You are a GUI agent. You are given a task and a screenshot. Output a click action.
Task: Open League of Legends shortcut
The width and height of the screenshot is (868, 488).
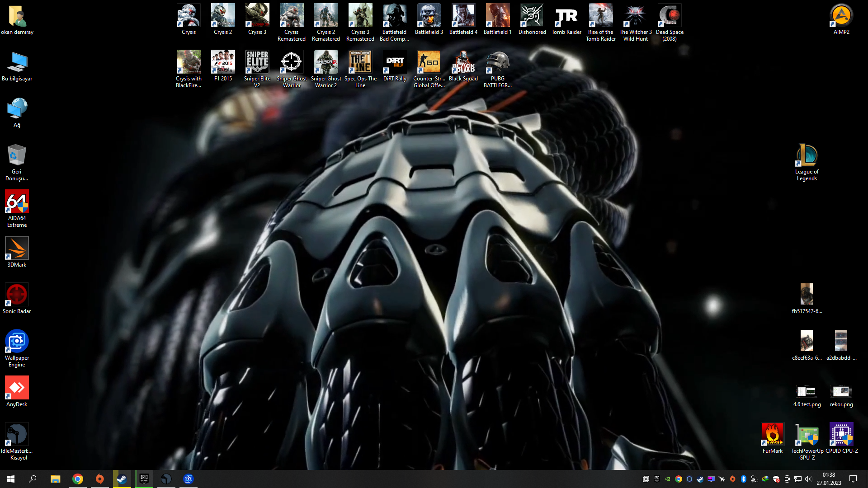point(807,156)
